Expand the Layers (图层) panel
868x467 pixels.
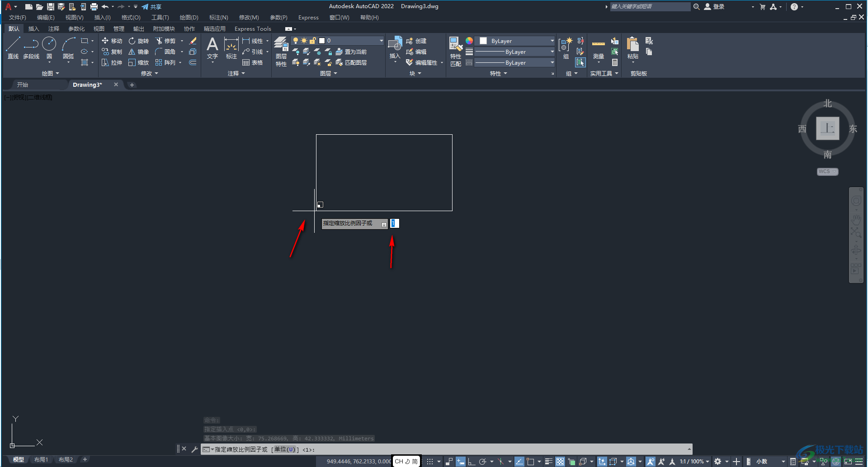(328, 73)
